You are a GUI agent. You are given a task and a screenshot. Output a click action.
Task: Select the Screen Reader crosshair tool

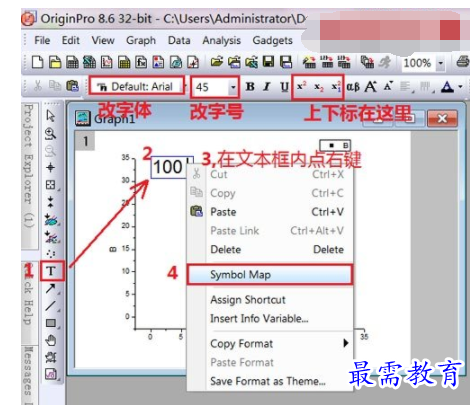point(50,167)
